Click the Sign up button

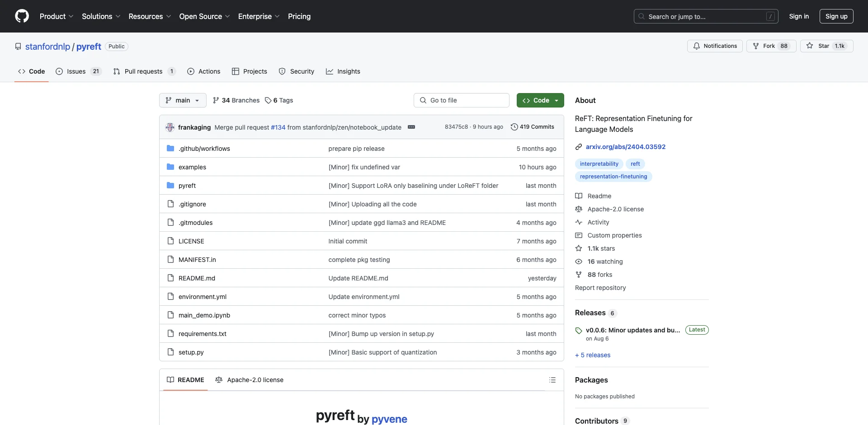click(836, 16)
